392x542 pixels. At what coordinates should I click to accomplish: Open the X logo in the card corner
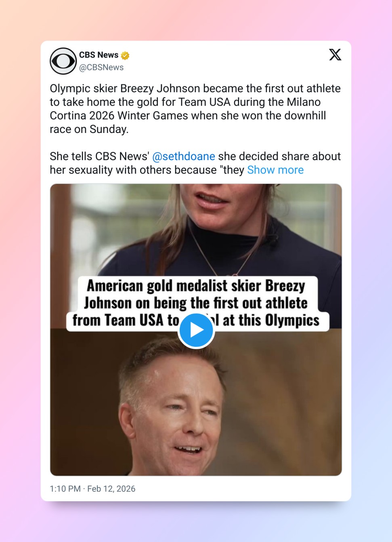[x=335, y=55]
